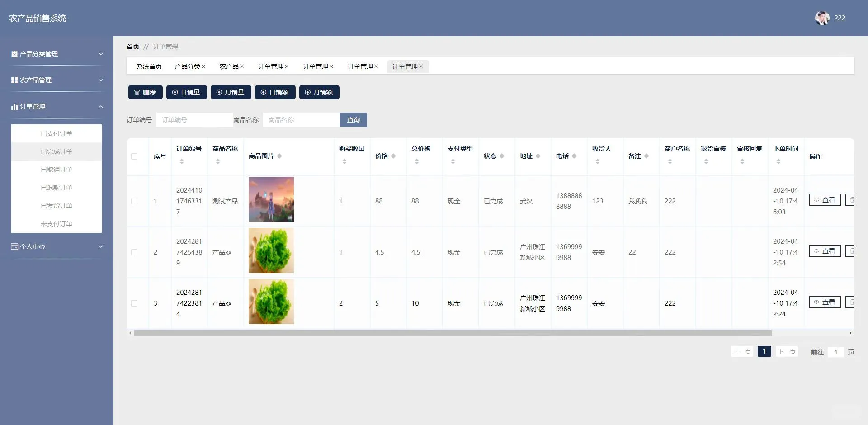This screenshot has height=425, width=868.
Task: Click the user avatar next to 222
Action: click(x=822, y=18)
